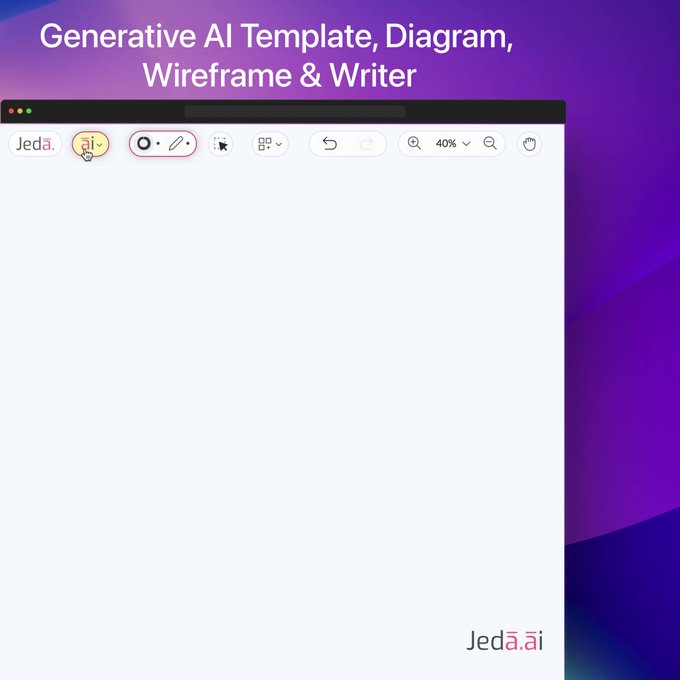Undo the last action
The width and height of the screenshot is (680, 680).
[330, 144]
